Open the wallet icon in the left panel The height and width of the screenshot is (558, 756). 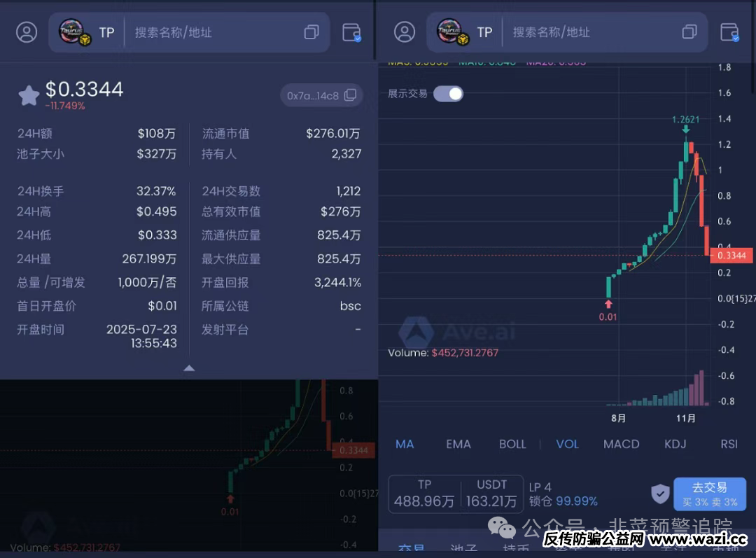coord(351,32)
